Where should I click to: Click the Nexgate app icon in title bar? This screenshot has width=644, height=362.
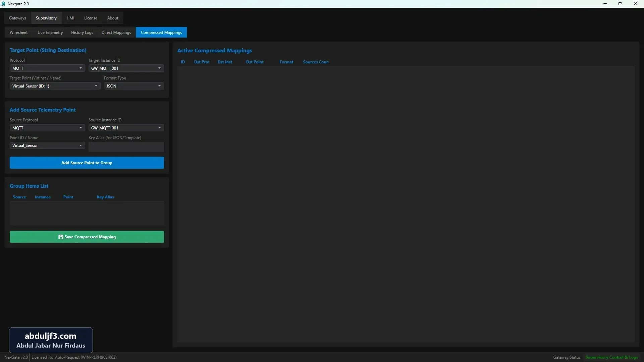pyautogui.click(x=3, y=4)
